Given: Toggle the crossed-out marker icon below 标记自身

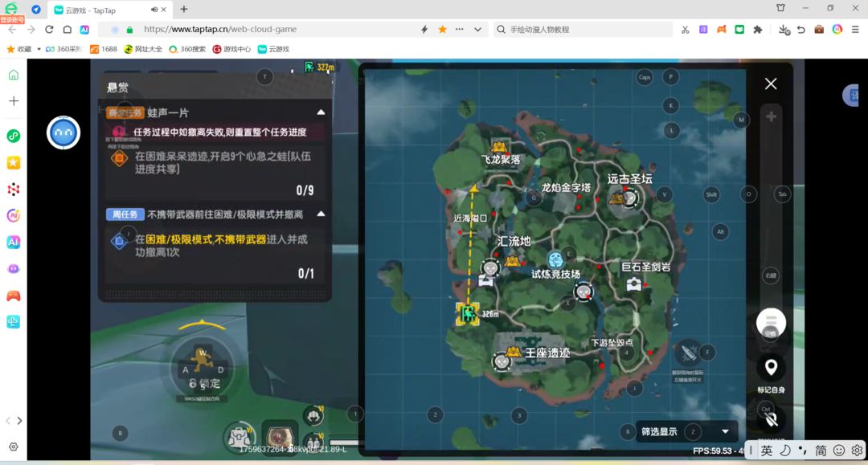Looking at the screenshot, I should tap(771, 420).
